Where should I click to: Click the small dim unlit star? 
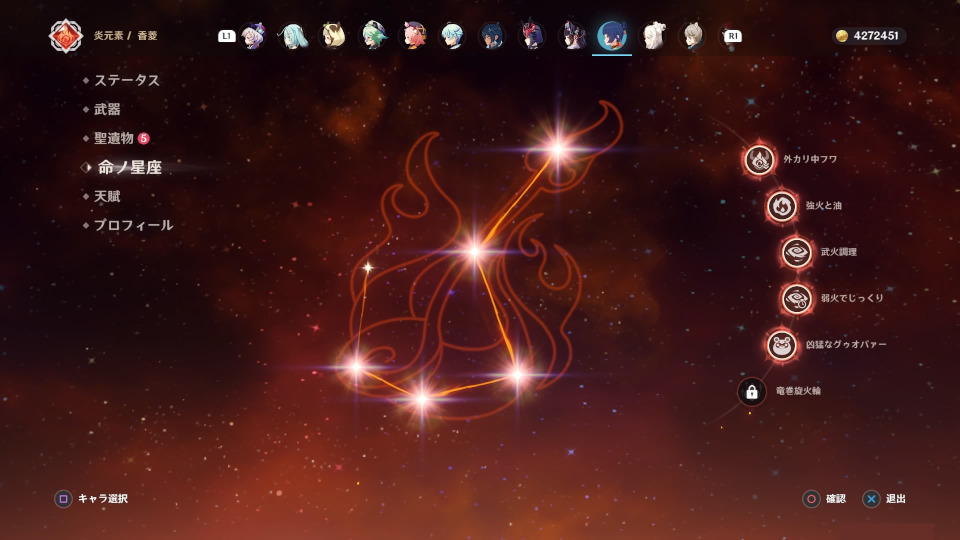[x=367, y=268]
